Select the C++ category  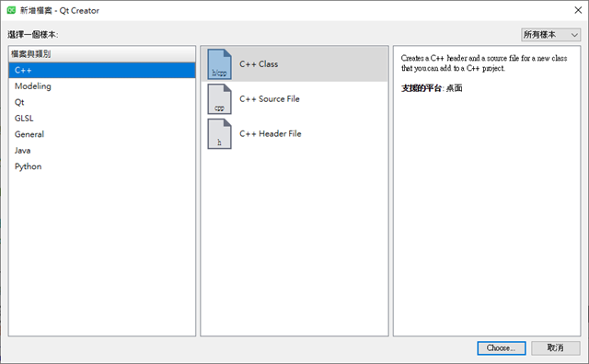coord(102,70)
